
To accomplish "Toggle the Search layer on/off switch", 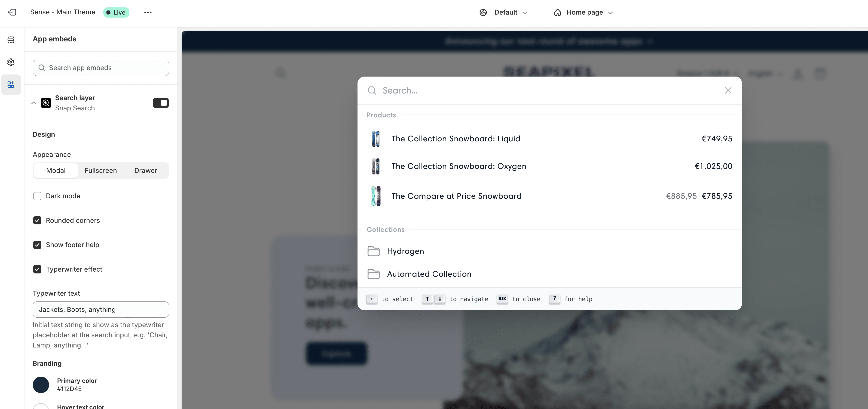I will coord(161,102).
